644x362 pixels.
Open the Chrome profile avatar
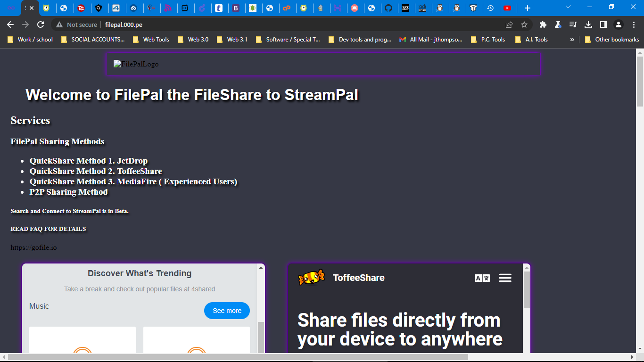[x=619, y=25]
